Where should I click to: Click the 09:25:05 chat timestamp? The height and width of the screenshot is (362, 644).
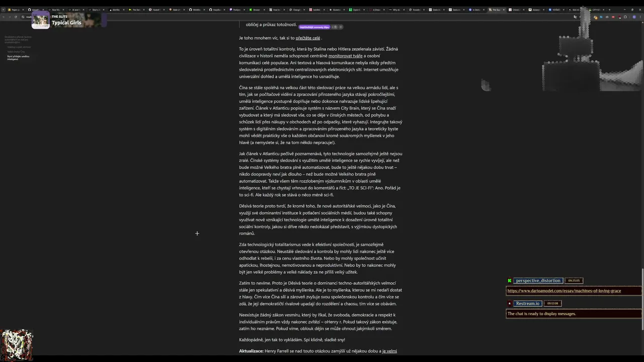(x=574, y=281)
